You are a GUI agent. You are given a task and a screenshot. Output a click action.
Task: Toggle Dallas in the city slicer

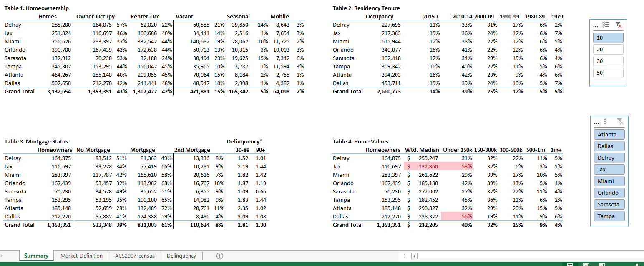[609, 146]
